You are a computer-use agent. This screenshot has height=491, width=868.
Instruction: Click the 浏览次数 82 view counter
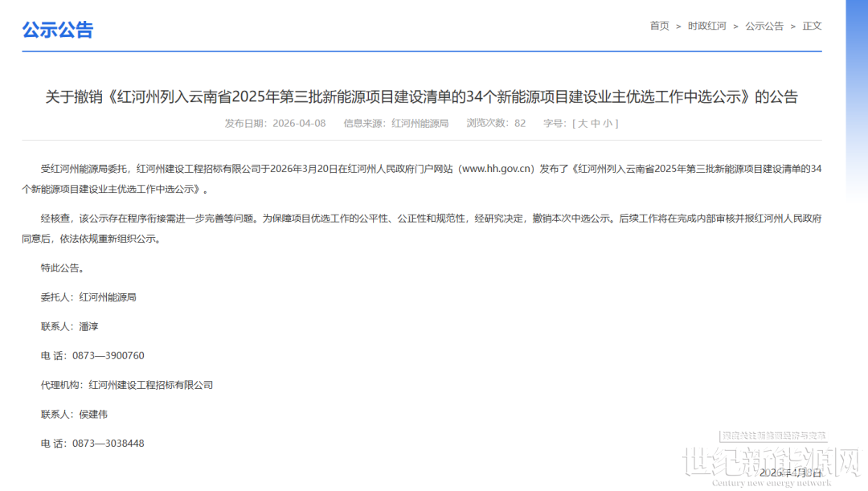(x=495, y=123)
